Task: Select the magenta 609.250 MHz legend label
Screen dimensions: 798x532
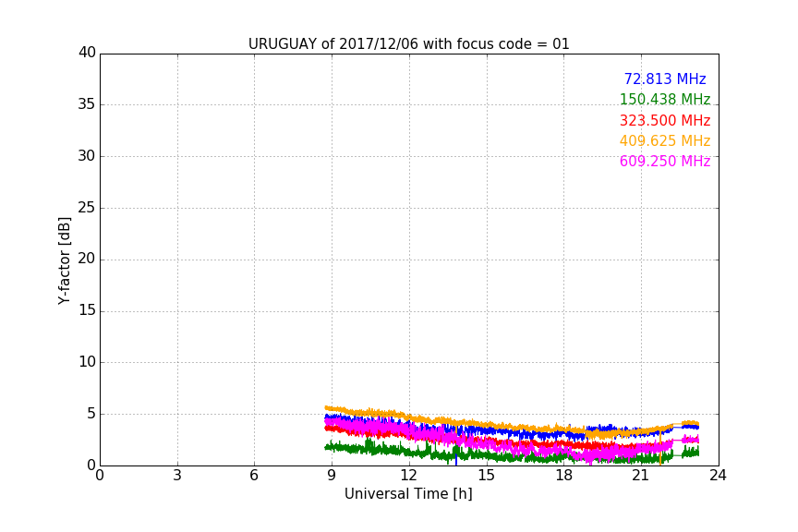Action: (x=665, y=162)
